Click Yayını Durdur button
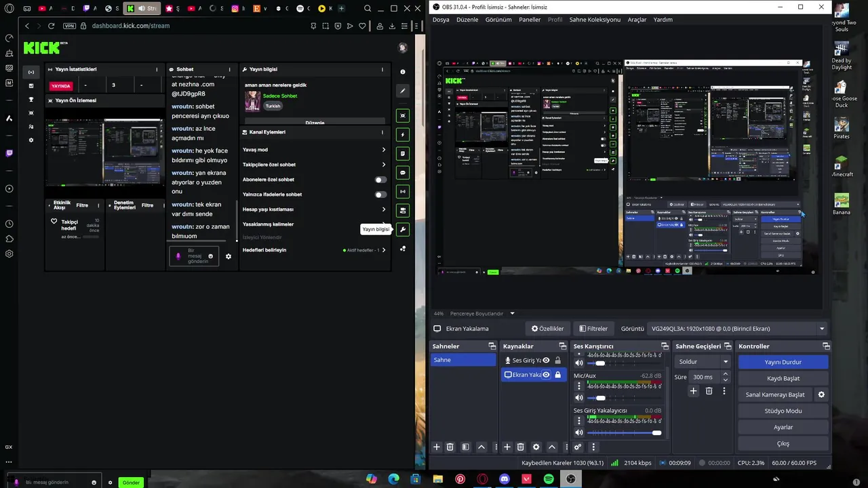This screenshot has width=868, height=488. (783, 362)
